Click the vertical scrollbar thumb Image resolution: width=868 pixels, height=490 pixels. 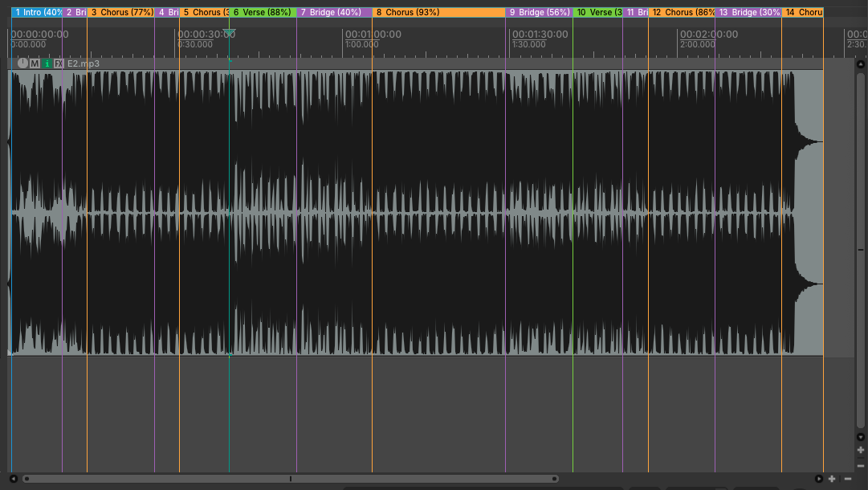pos(860,251)
